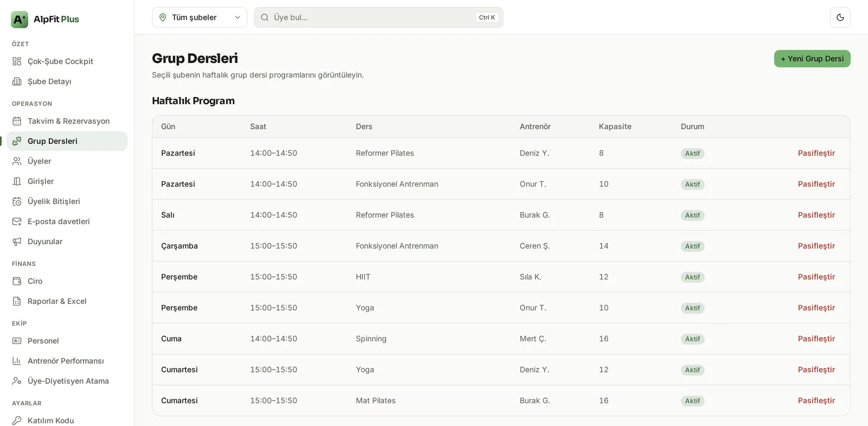Image resolution: width=868 pixels, height=426 pixels.
Task: Click the Katılım Kodu key icon
Action: 17,421
